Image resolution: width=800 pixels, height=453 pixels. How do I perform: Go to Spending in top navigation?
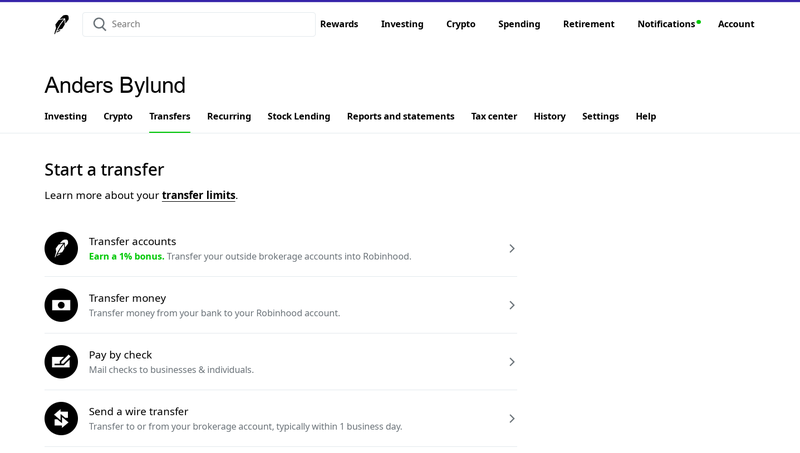click(519, 24)
